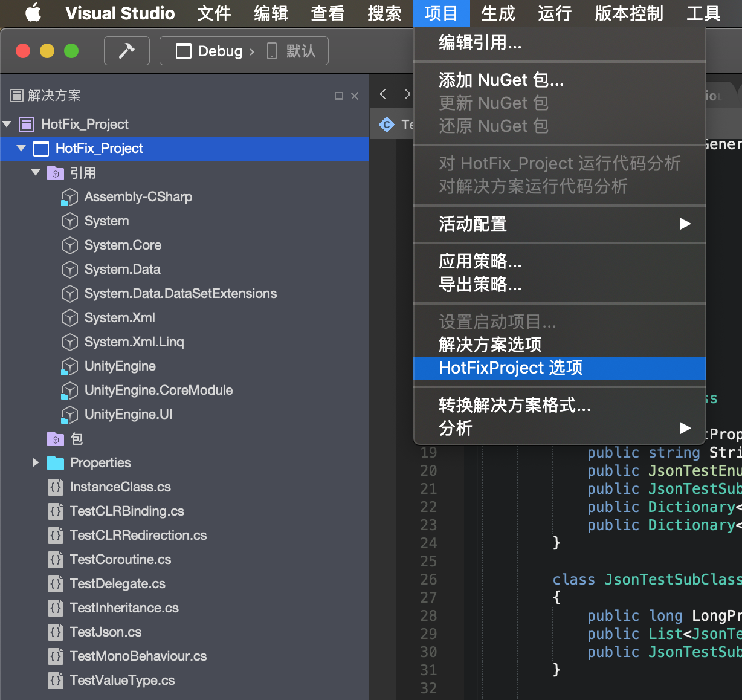Image resolution: width=742 pixels, height=700 pixels.
Task: Open the 默认 target device selector
Action: 291,51
